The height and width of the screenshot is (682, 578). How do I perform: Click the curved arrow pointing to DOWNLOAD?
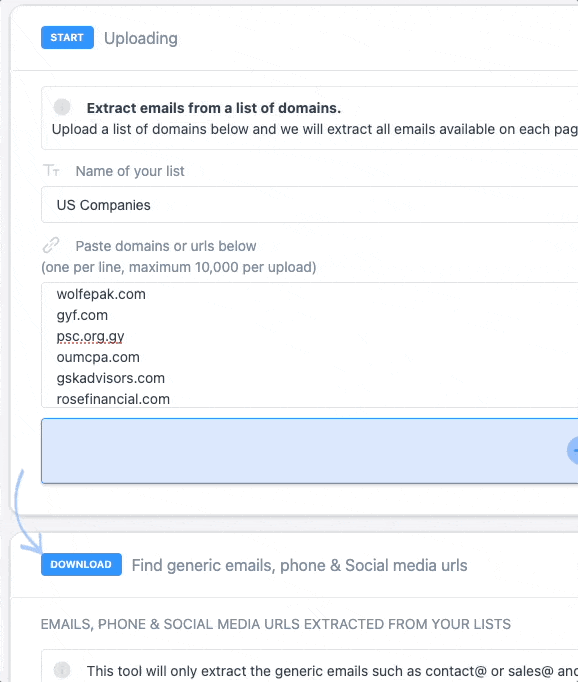(28, 512)
